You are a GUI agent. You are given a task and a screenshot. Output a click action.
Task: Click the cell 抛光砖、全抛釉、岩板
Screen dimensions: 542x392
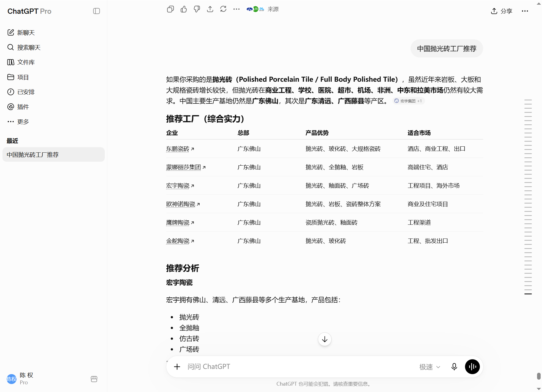335,167
